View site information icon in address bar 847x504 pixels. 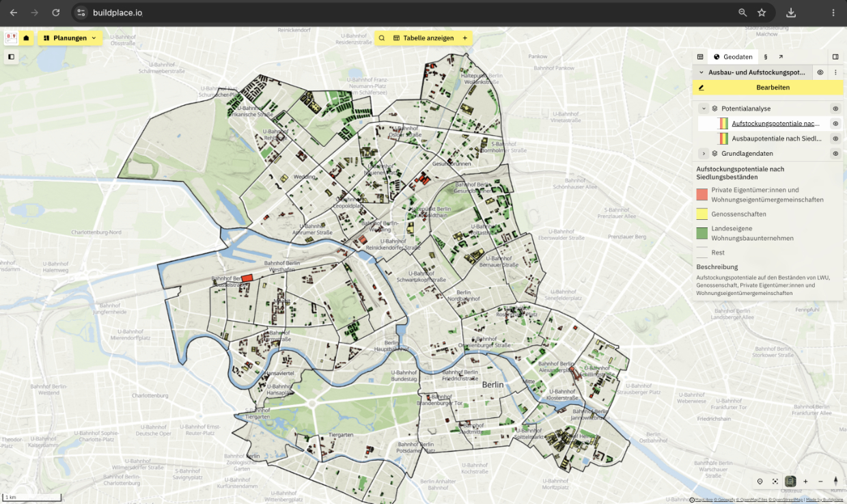pyautogui.click(x=81, y=12)
